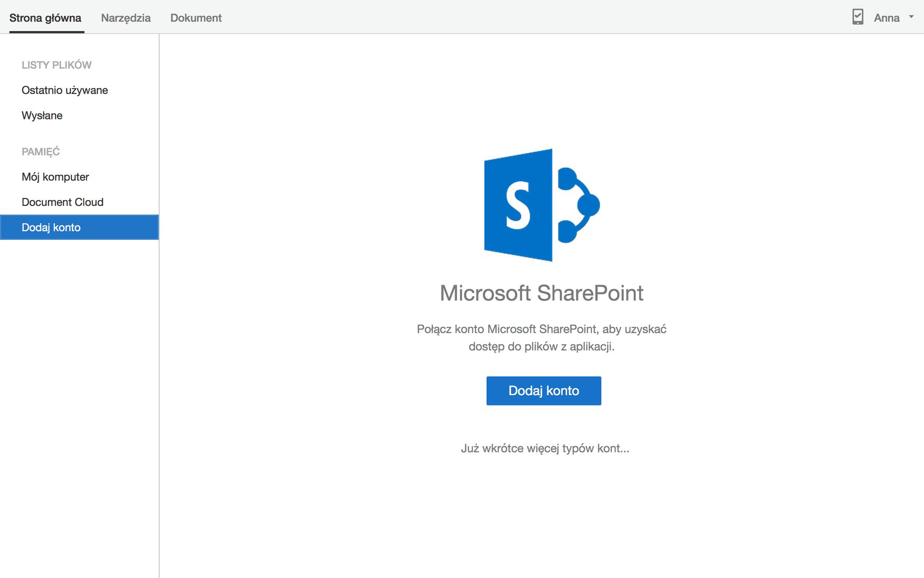
Task: Open the Anna user account name
Action: pyautogui.click(x=886, y=18)
